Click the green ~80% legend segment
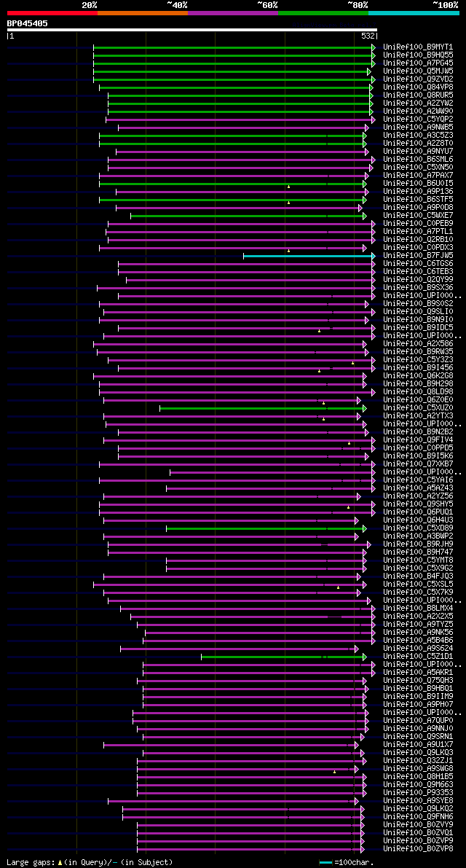This screenshot has height=868, width=466. (x=323, y=12)
